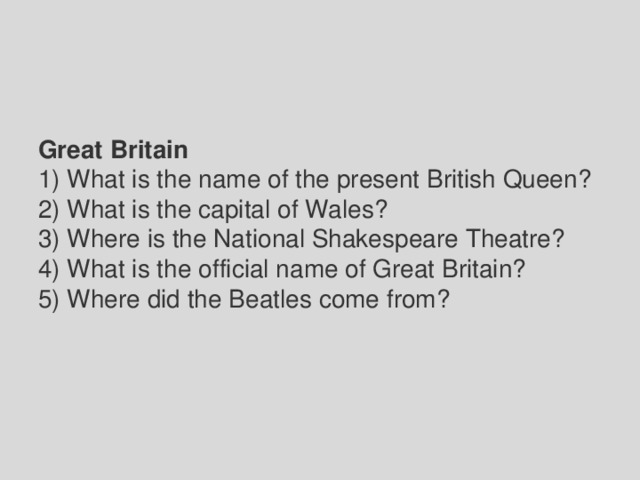Viewport: 640px width, 480px height.
Task: Click the word official in question four
Action: [x=233, y=269]
